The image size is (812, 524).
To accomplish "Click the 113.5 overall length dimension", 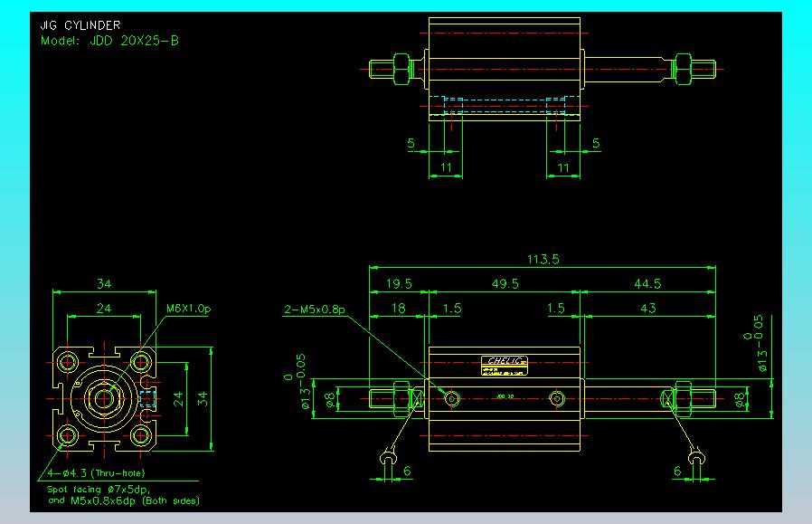I will [543, 259].
